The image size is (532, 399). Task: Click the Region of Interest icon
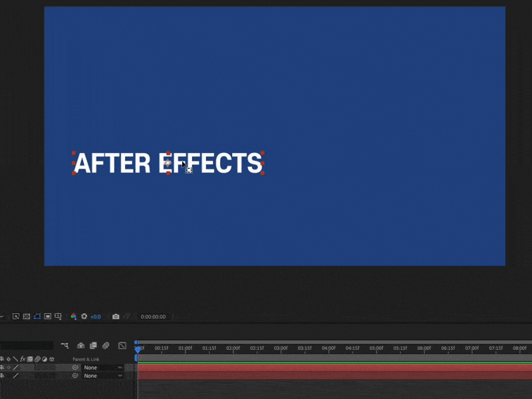click(47, 317)
